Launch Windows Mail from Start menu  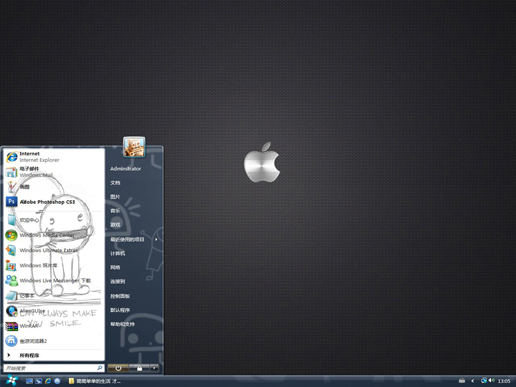point(54,172)
